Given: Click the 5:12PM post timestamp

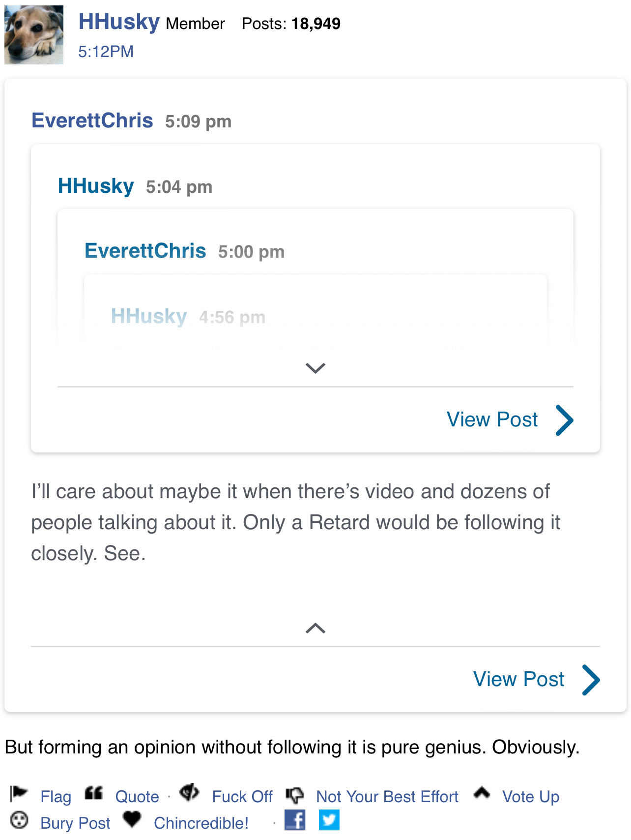Looking at the screenshot, I should (x=106, y=52).
